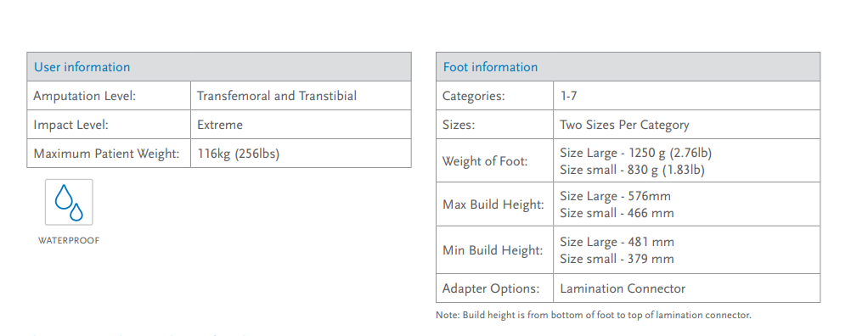Click the Min Build Height label
Screen dimensions: 868x336
pyautogui.click(x=493, y=249)
